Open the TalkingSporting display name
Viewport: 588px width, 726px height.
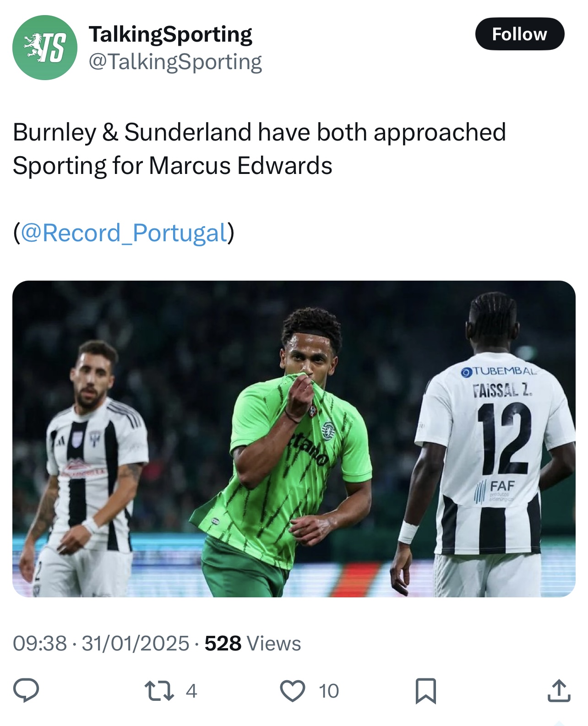pos(170,34)
